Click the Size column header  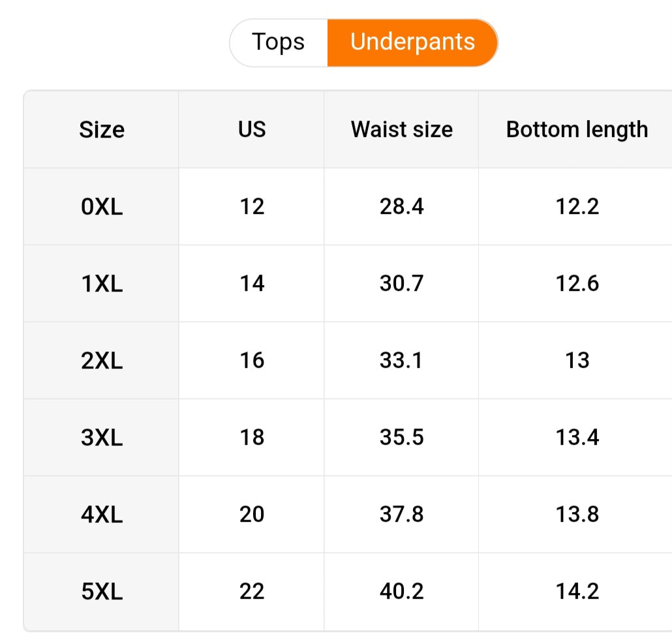pyautogui.click(x=102, y=129)
